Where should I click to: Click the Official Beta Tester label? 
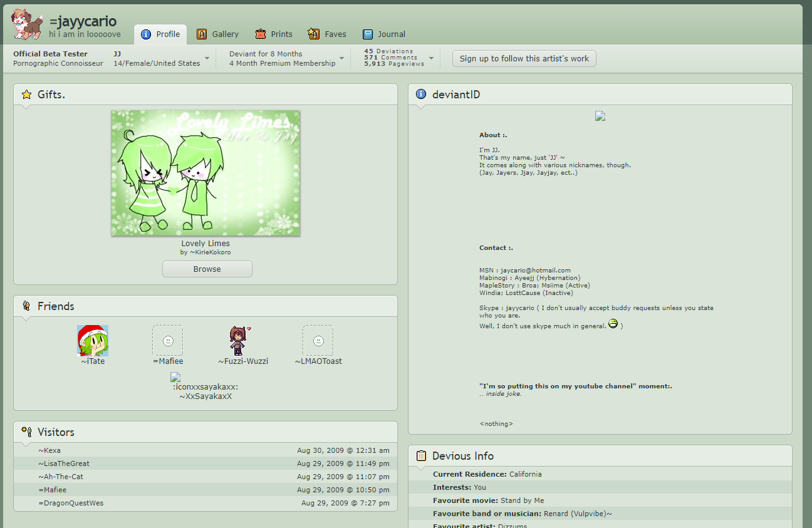50,54
